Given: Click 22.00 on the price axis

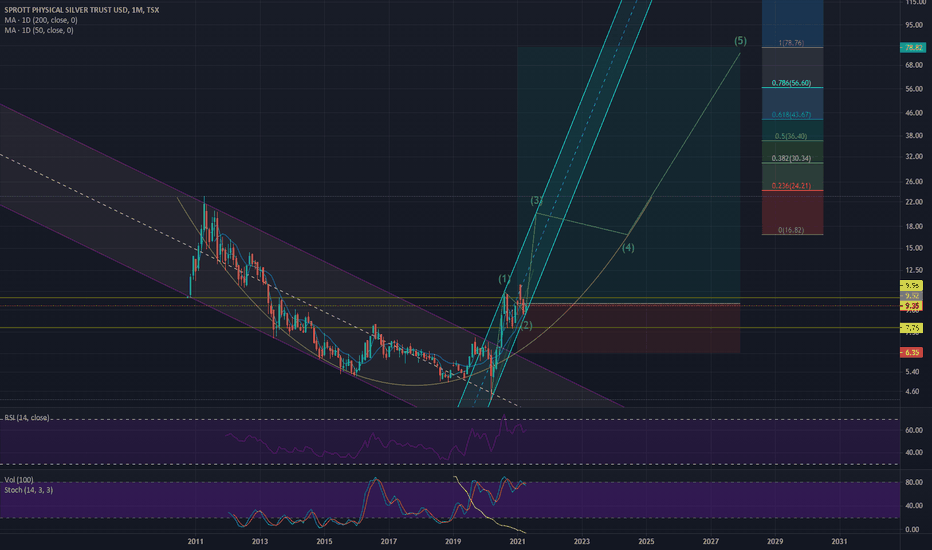Looking at the screenshot, I should pyautogui.click(x=914, y=202).
